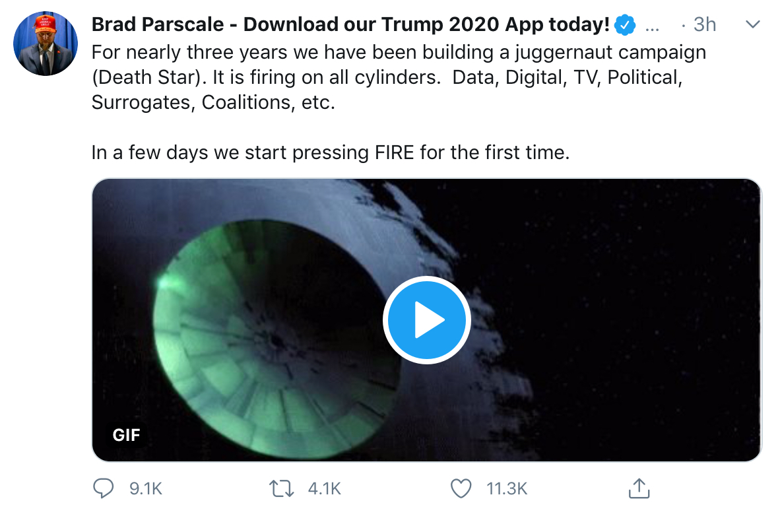Click the 4.1K retweets count

pos(324,488)
